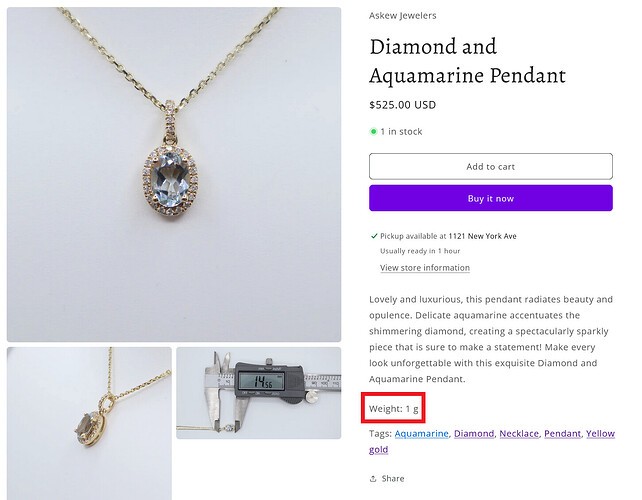The height and width of the screenshot is (500, 642).
Task: Open the Diamond tag link
Action: click(474, 434)
